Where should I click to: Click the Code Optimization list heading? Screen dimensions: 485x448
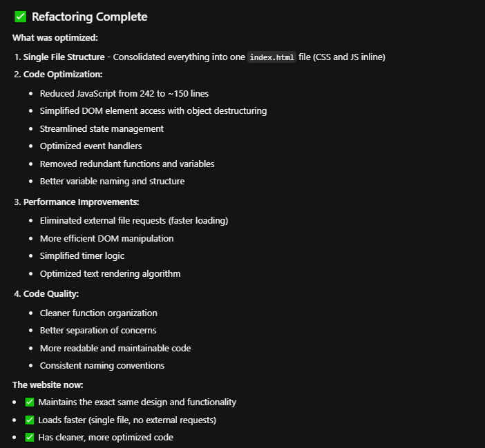(63, 75)
